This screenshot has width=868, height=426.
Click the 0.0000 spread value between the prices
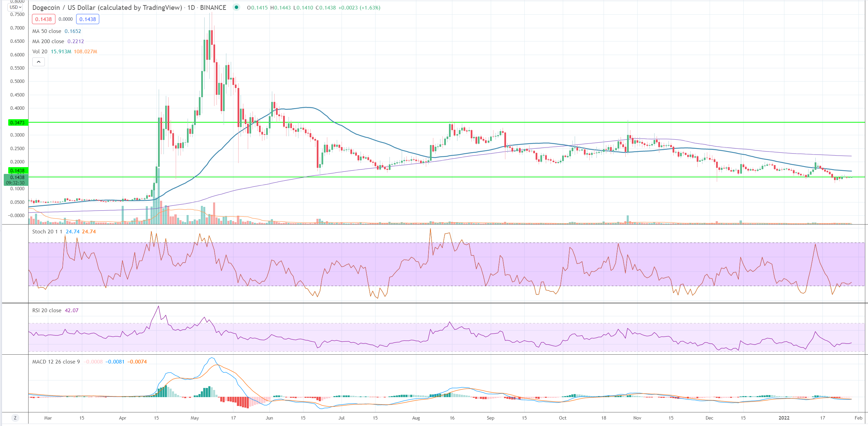click(66, 19)
